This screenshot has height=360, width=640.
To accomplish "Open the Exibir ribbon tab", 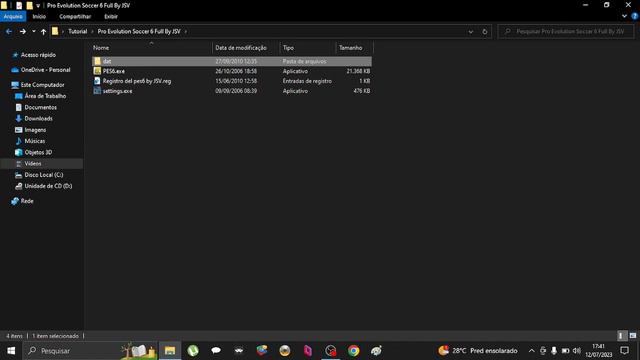I will coord(111,16).
